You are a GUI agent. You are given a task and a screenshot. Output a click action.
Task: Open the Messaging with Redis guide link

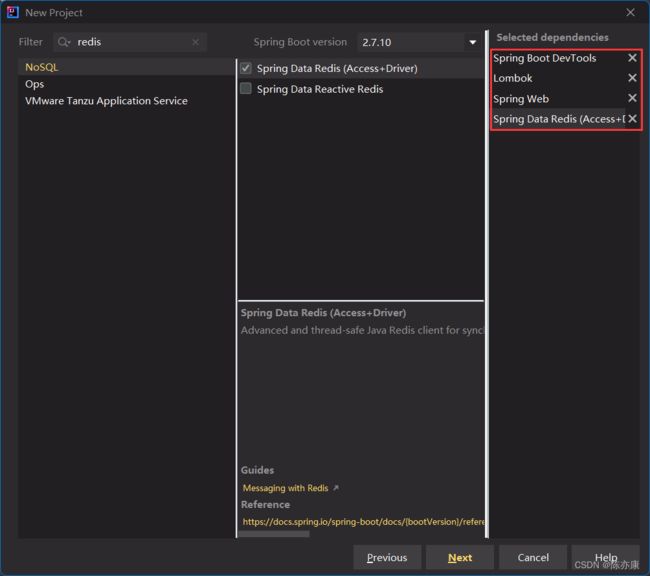[x=285, y=488]
